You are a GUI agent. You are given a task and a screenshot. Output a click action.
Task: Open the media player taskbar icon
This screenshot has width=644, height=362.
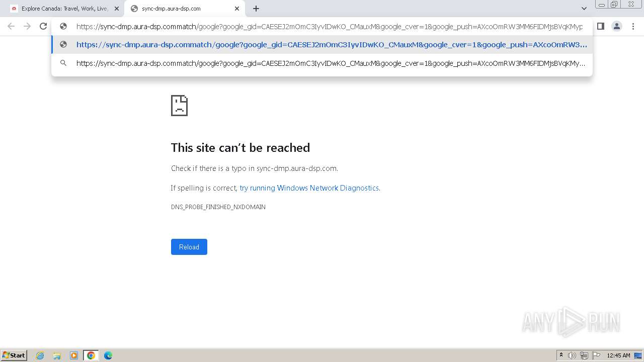click(x=74, y=355)
